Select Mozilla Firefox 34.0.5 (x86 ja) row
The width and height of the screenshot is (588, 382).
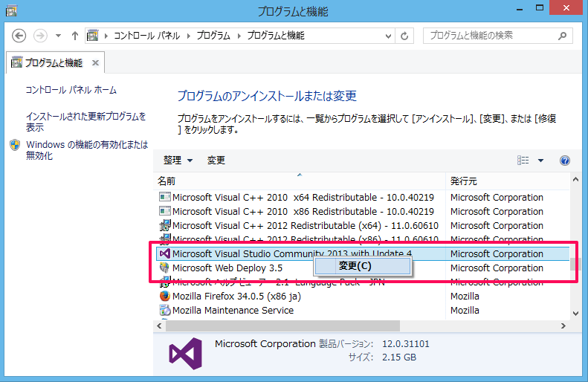pyautogui.click(x=362, y=296)
